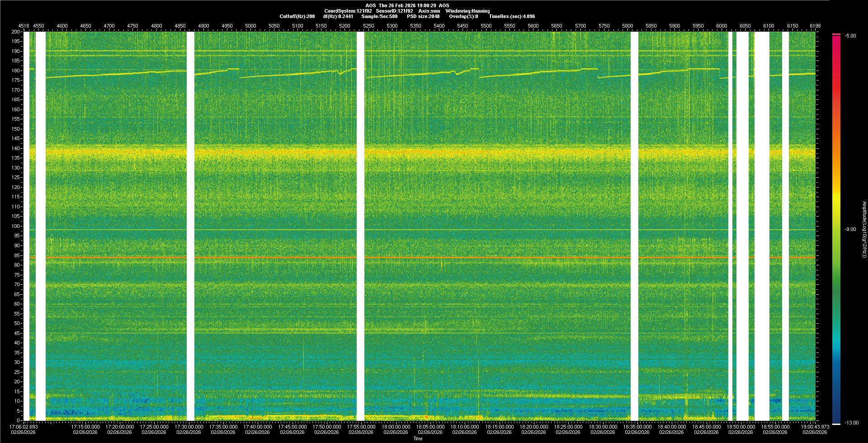Click the Time axis title at the bottom

(418, 438)
